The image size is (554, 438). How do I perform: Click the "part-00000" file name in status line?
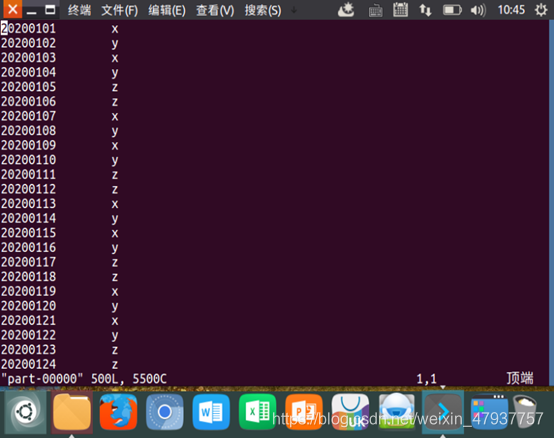(42, 379)
